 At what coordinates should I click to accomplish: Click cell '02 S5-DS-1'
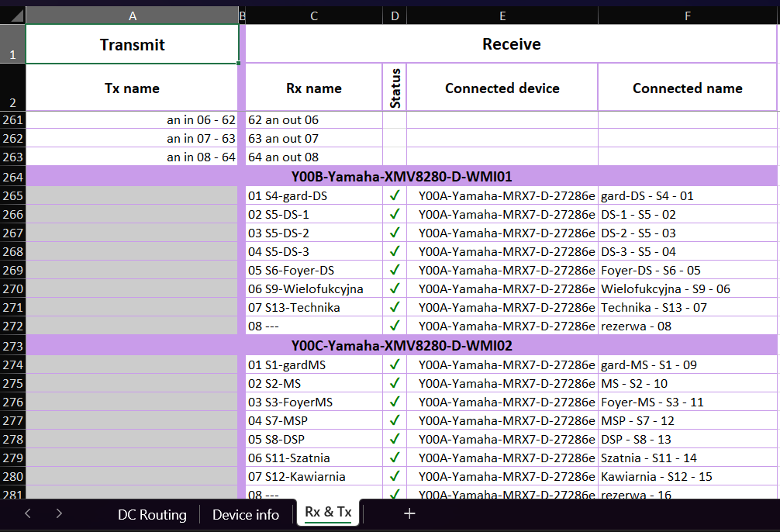point(314,215)
